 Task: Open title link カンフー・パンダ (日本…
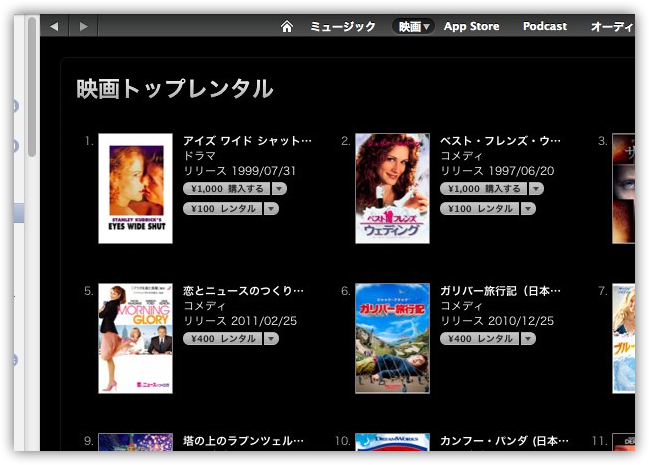[x=504, y=441]
